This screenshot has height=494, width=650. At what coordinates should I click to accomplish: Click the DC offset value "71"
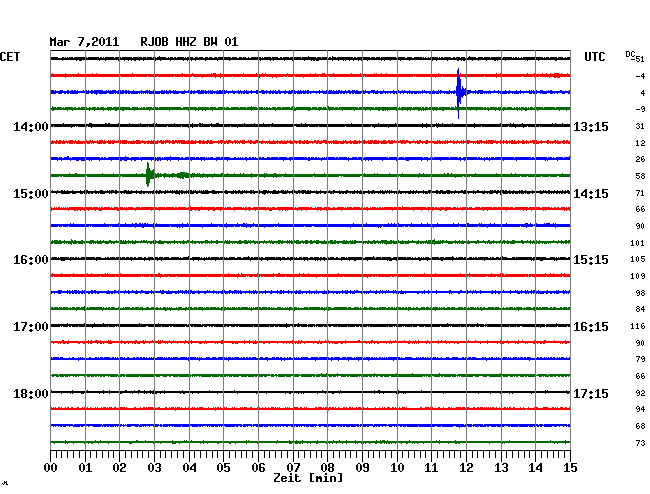[640, 193]
